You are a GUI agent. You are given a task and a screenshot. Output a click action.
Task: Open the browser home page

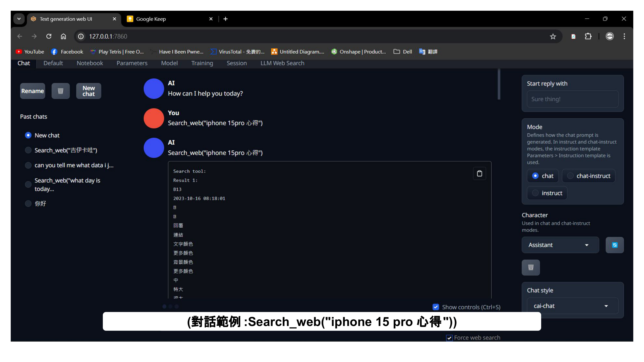[63, 36]
